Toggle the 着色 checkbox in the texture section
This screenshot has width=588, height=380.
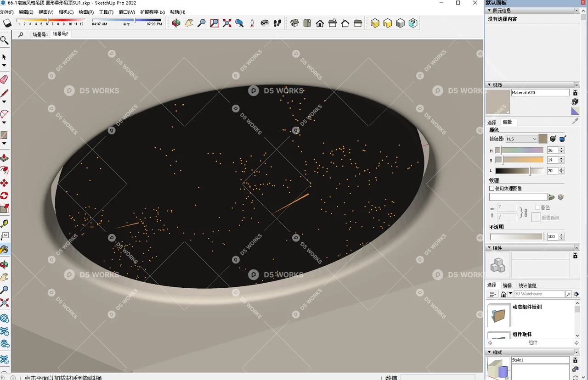pyautogui.click(x=538, y=207)
